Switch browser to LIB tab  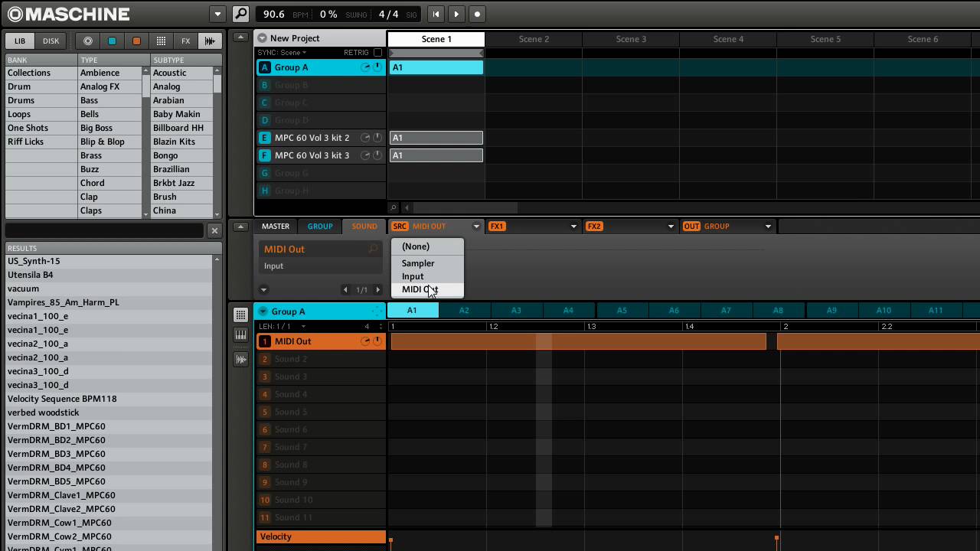tap(20, 41)
